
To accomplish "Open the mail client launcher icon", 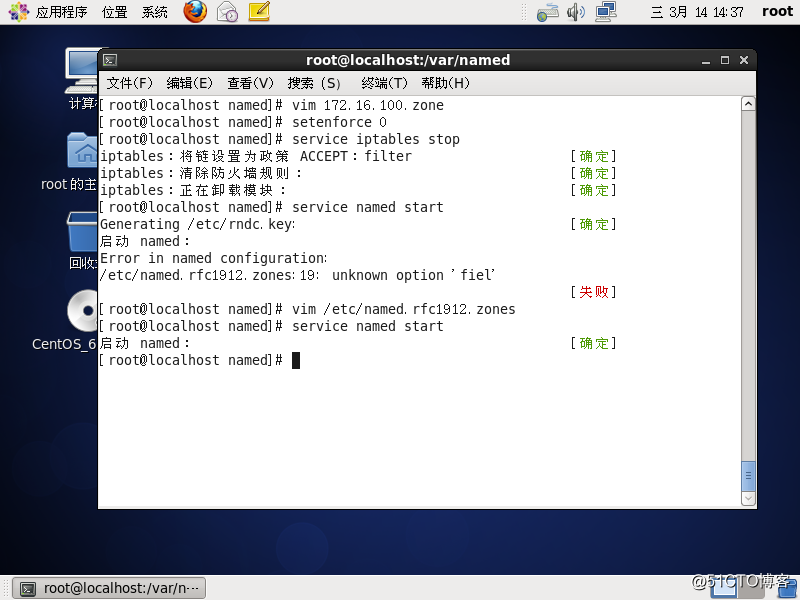I will 227,12.
